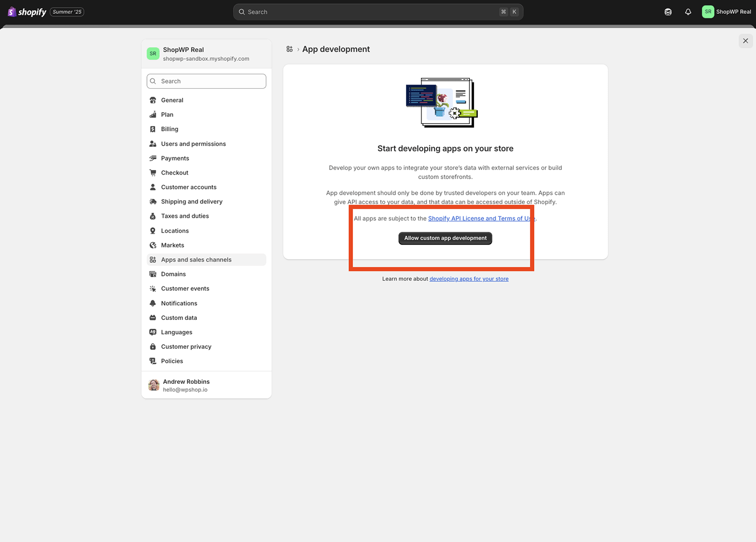Image resolution: width=756 pixels, height=542 pixels.
Task: Click the Locations pin icon
Action: coord(153,231)
